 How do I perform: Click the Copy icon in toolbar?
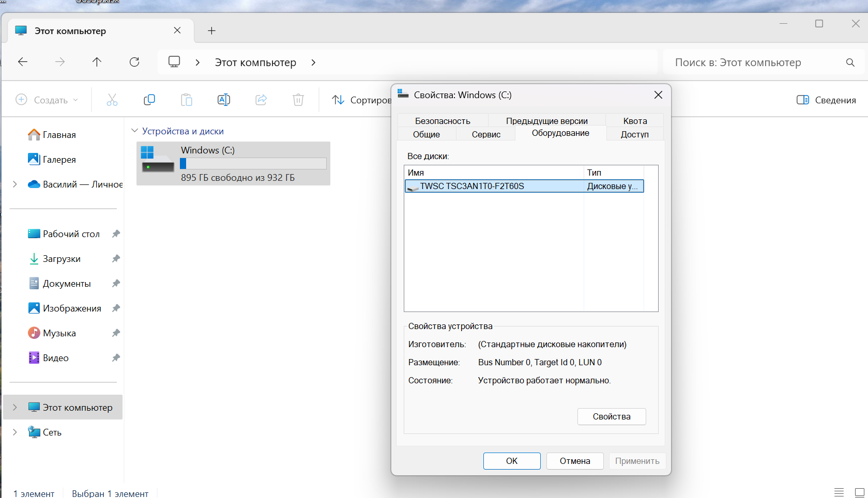[149, 100]
